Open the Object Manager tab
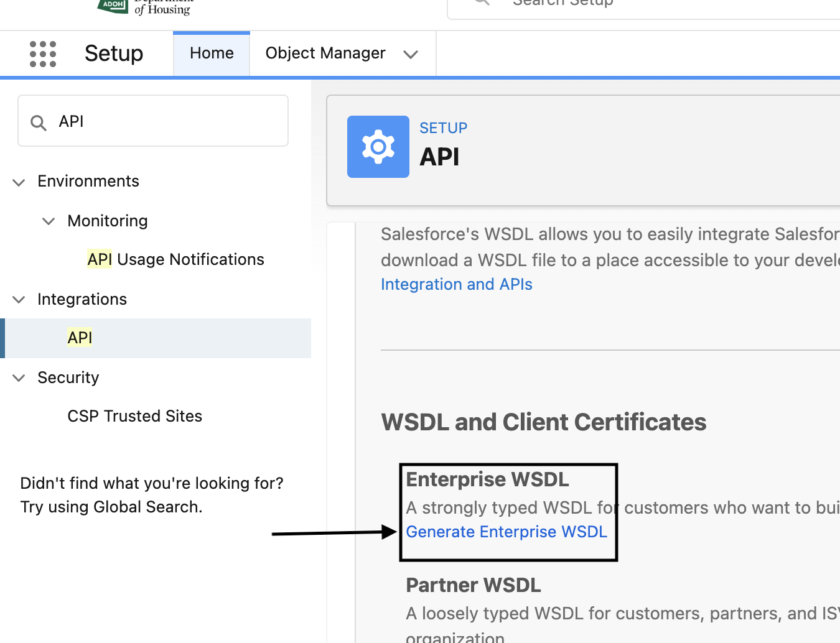840x643 pixels. [325, 53]
